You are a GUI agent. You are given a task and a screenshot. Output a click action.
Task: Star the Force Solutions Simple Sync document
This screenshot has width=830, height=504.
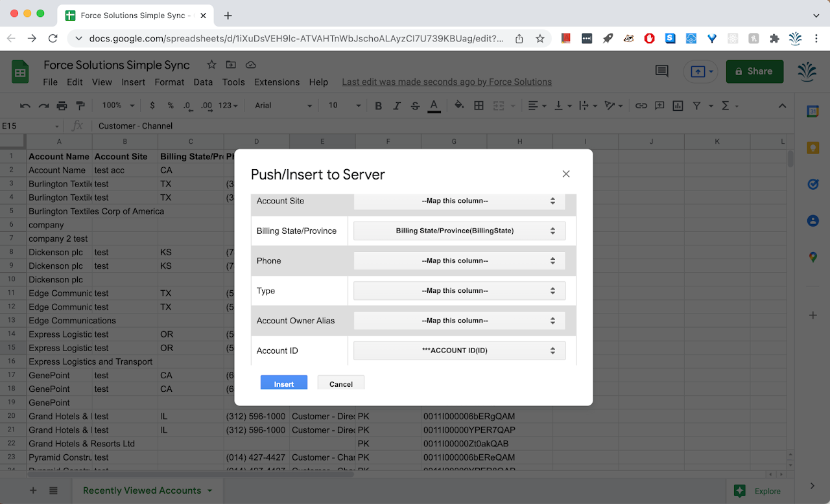pyautogui.click(x=211, y=65)
